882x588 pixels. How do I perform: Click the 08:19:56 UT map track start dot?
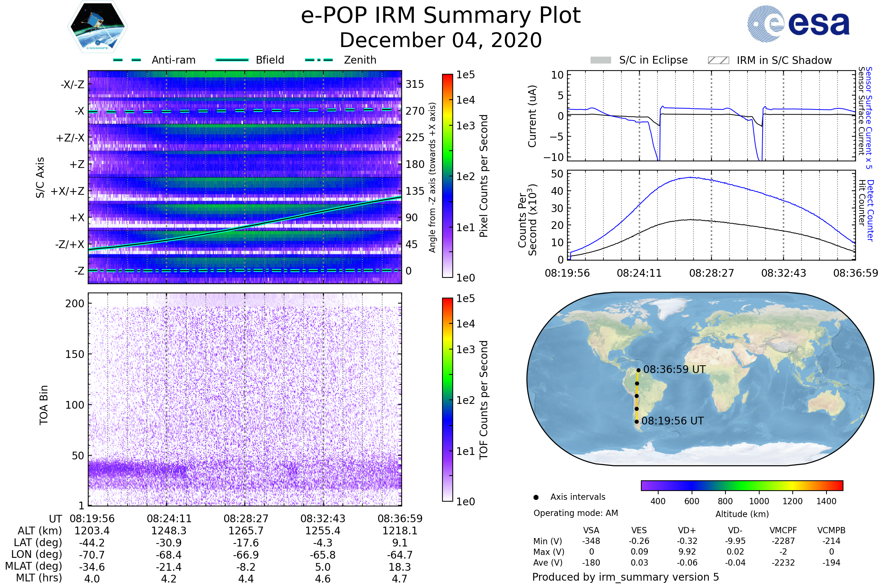(637, 422)
